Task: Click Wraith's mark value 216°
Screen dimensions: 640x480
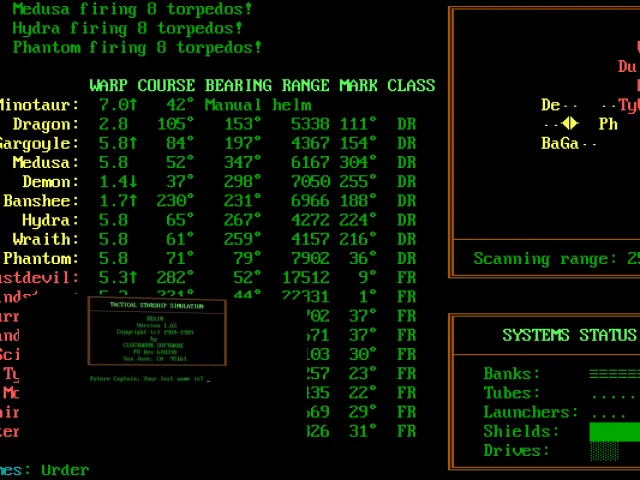Action: click(358, 239)
